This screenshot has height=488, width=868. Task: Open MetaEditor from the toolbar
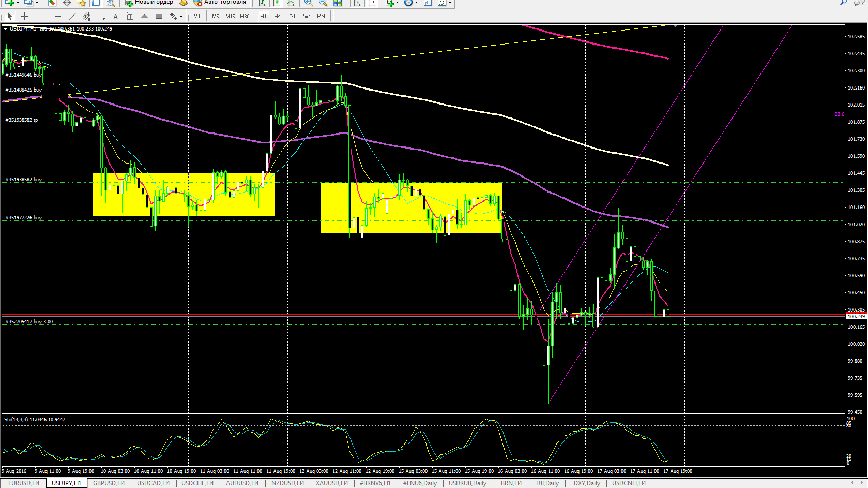[184, 3]
